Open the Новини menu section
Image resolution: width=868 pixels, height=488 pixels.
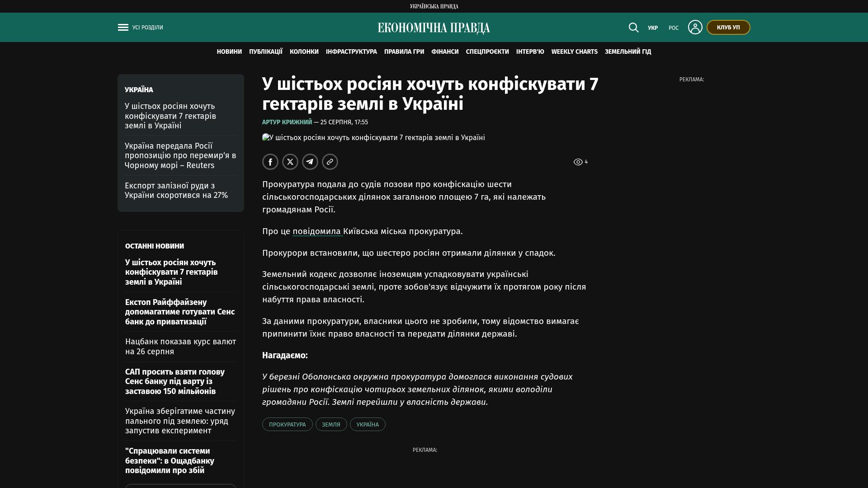[x=229, y=52]
